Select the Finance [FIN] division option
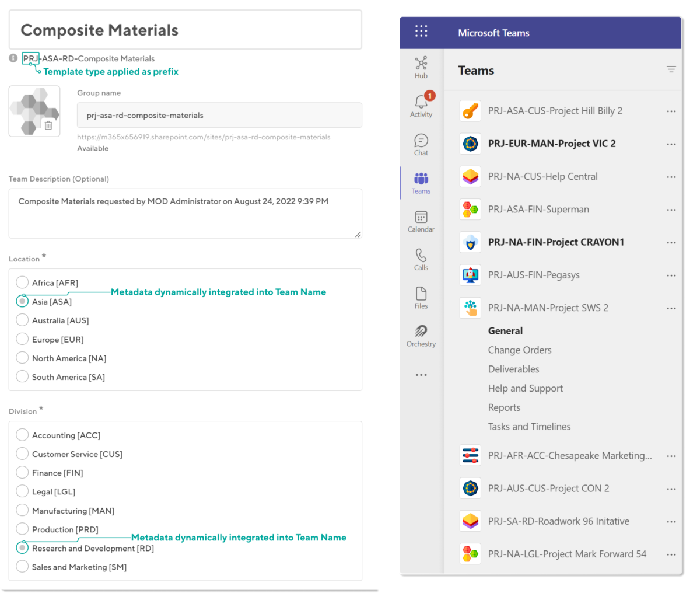700x593 pixels. pos(22,472)
